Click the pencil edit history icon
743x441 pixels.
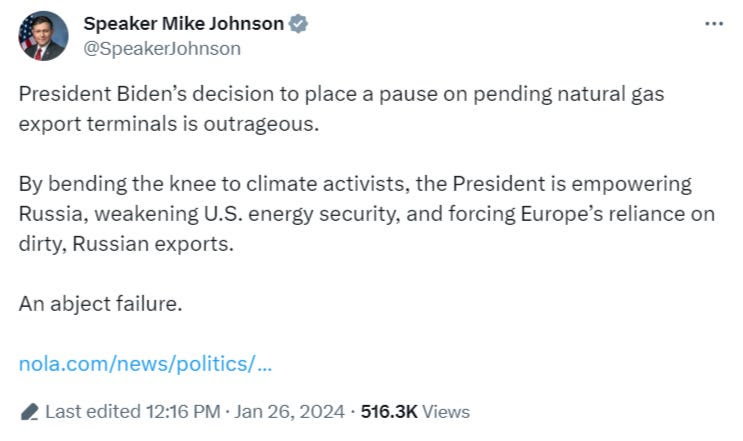pyautogui.click(x=29, y=412)
